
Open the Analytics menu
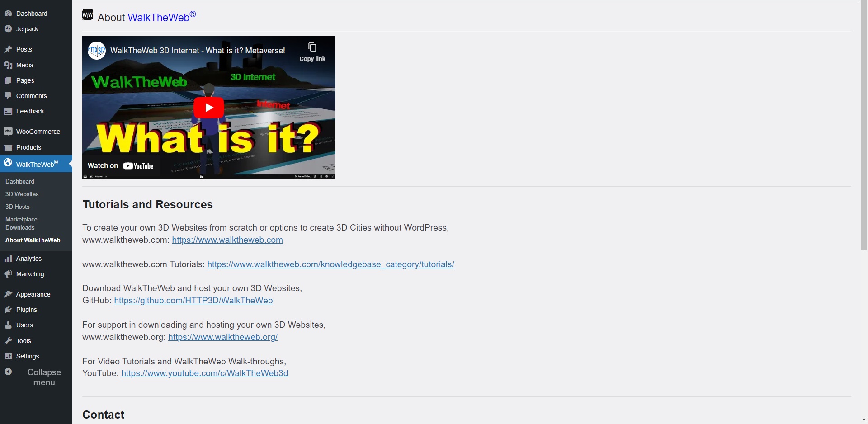click(29, 259)
